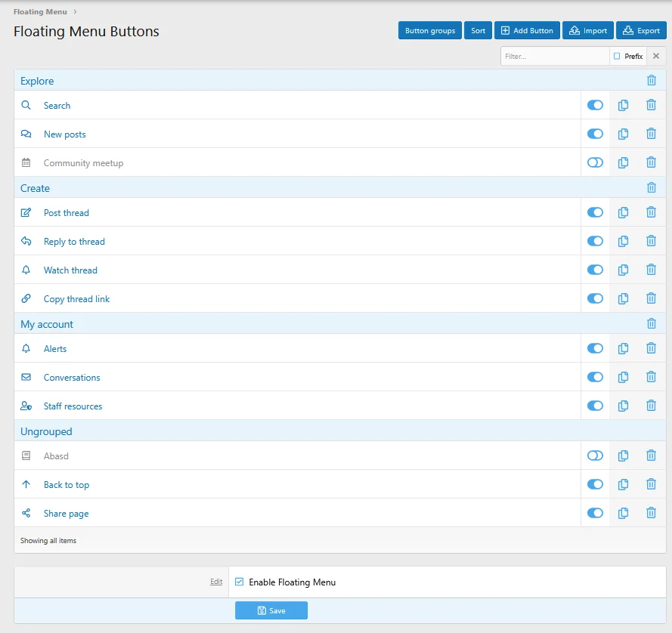The image size is (672, 633).
Task: Delete the New posts button
Action: coord(651,134)
